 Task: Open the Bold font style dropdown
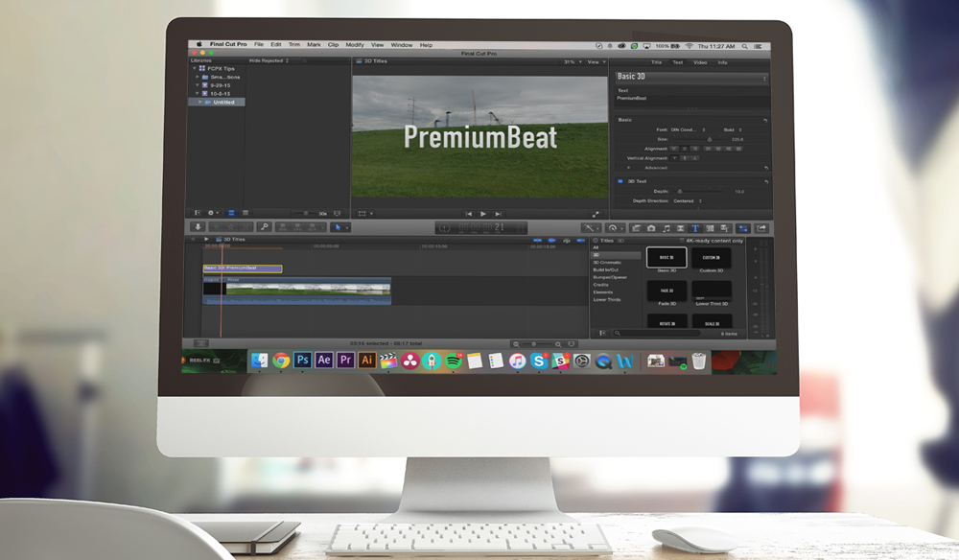coord(732,129)
